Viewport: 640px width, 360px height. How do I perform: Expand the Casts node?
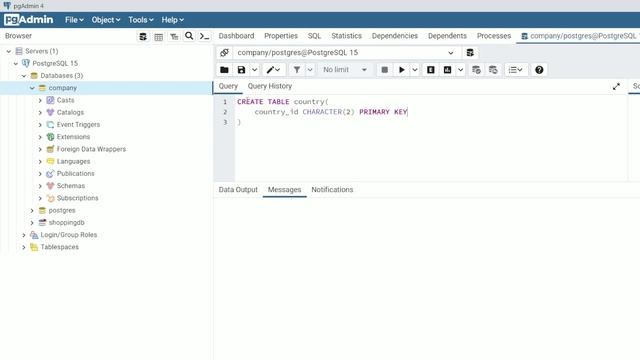point(40,100)
